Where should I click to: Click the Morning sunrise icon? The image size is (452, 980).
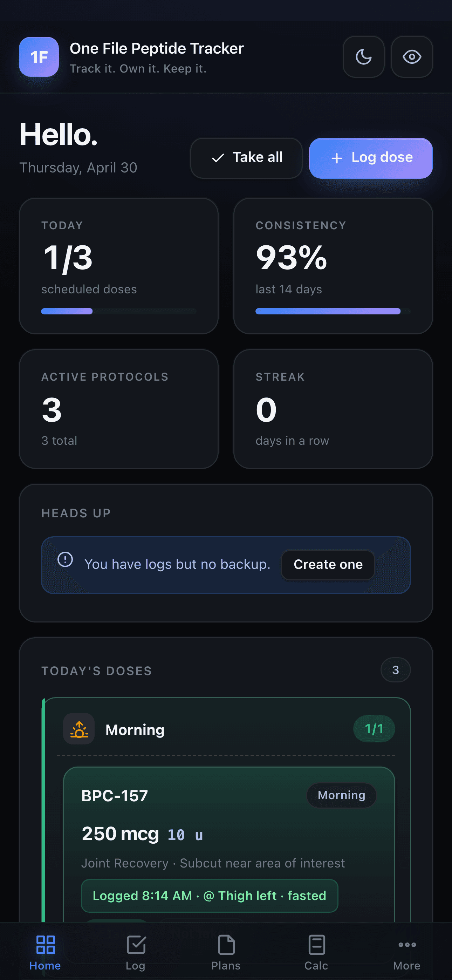click(79, 729)
